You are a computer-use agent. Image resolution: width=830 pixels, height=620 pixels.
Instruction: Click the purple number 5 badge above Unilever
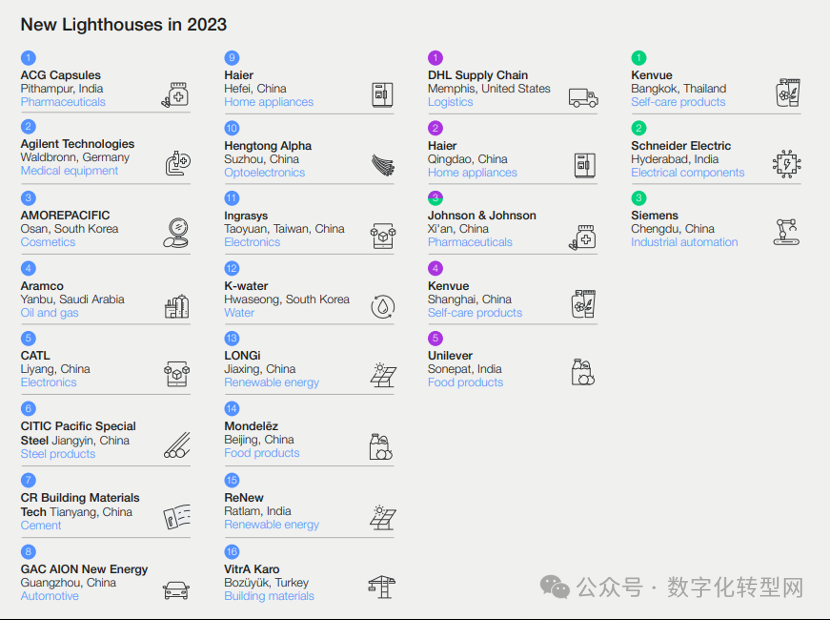tap(435, 338)
